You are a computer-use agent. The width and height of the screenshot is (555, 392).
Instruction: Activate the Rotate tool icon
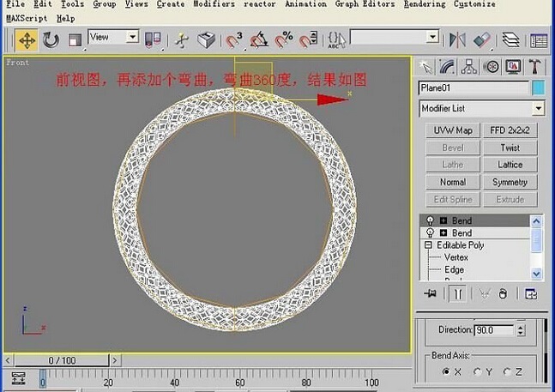point(51,39)
